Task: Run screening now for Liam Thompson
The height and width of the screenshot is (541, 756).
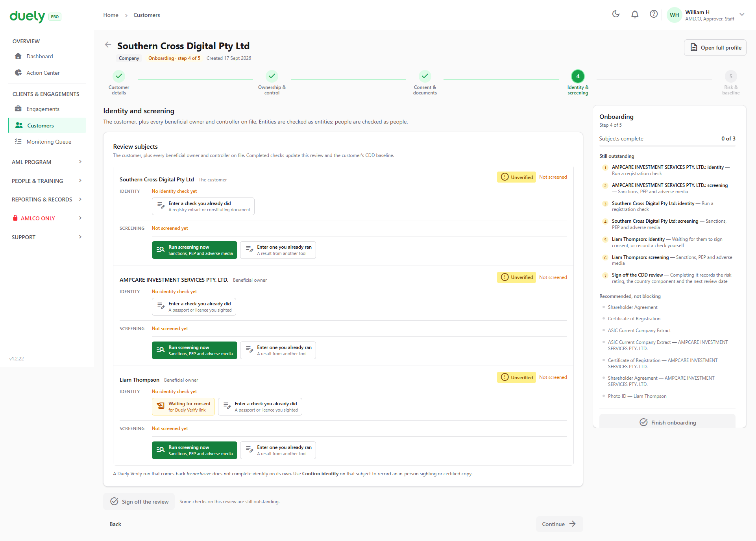Action: [x=194, y=451]
